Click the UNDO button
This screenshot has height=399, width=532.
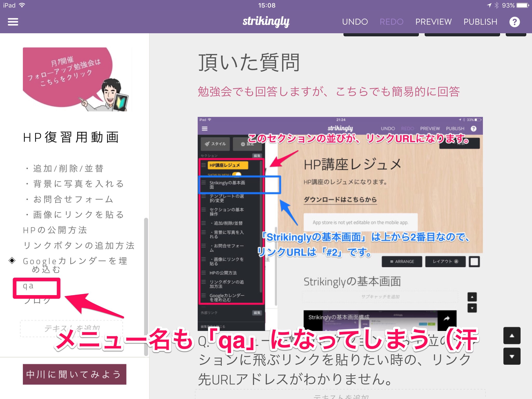(x=355, y=22)
